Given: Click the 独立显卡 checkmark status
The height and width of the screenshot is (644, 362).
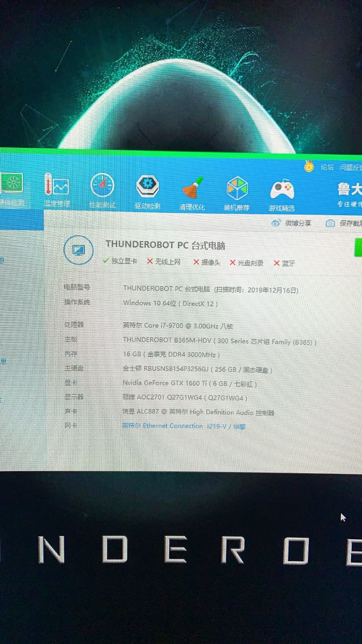Looking at the screenshot, I should (120, 261).
